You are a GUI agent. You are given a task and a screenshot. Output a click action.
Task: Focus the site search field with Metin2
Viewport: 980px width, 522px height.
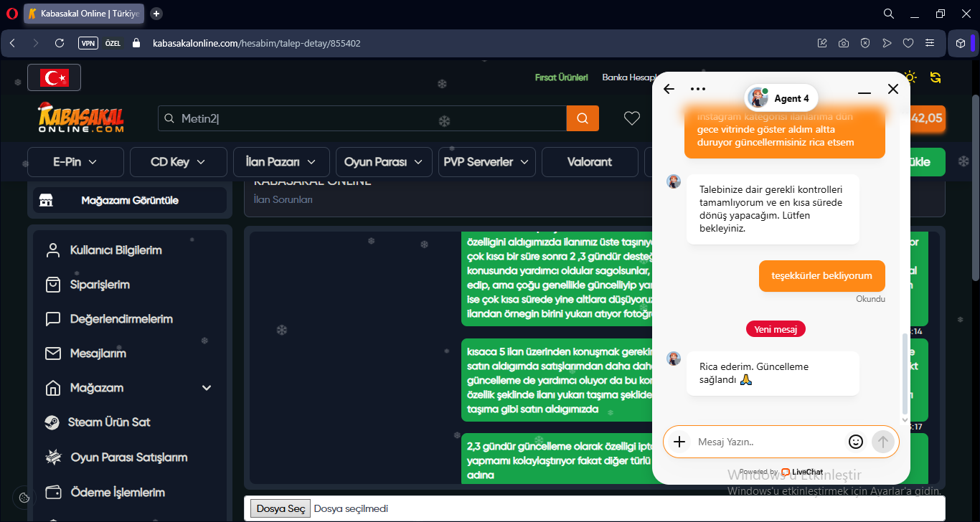[362, 118]
